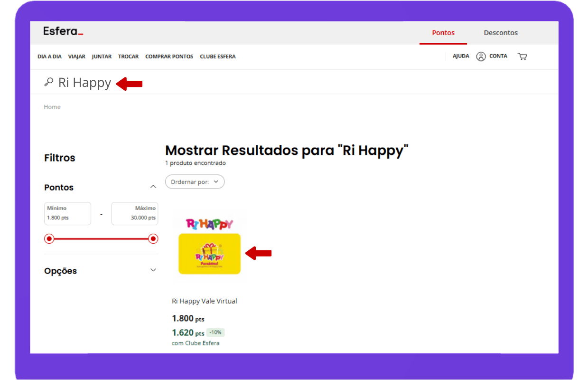This screenshot has width=588, height=380.
Task: Open the shopping cart icon
Action: [523, 57]
